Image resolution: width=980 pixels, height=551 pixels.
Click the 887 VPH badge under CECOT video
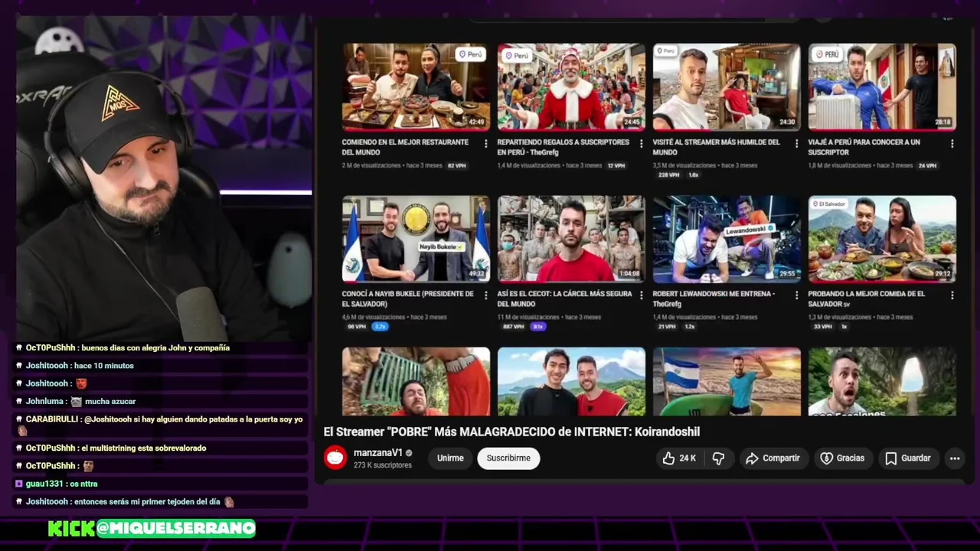pyautogui.click(x=513, y=326)
